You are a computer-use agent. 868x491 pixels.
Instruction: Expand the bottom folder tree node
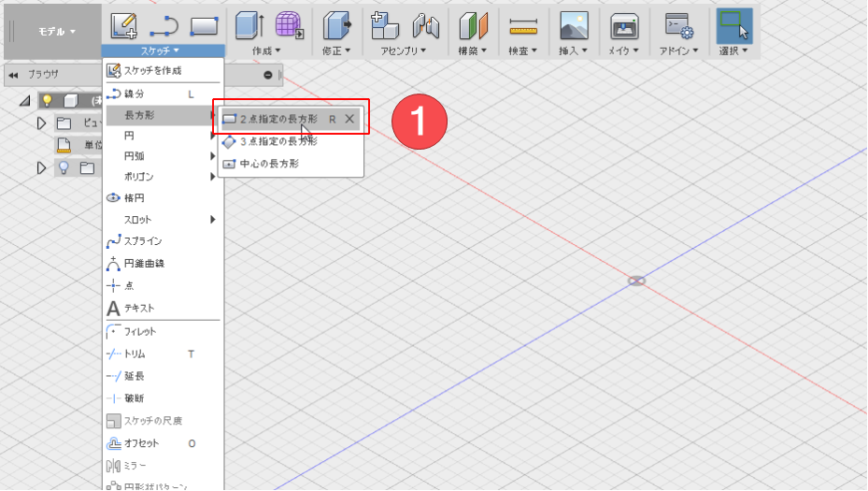(41, 167)
